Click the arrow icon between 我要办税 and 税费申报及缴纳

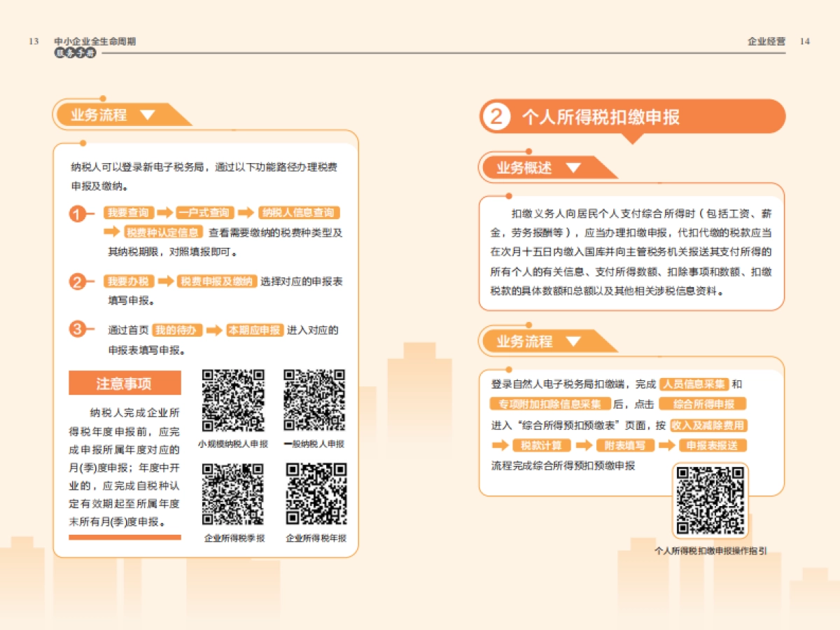coord(165,281)
